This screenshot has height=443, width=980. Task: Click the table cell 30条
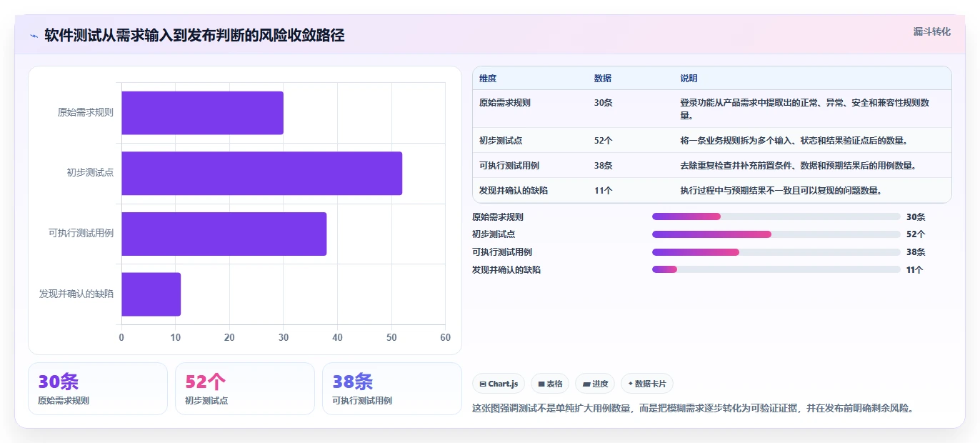click(x=604, y=102)
